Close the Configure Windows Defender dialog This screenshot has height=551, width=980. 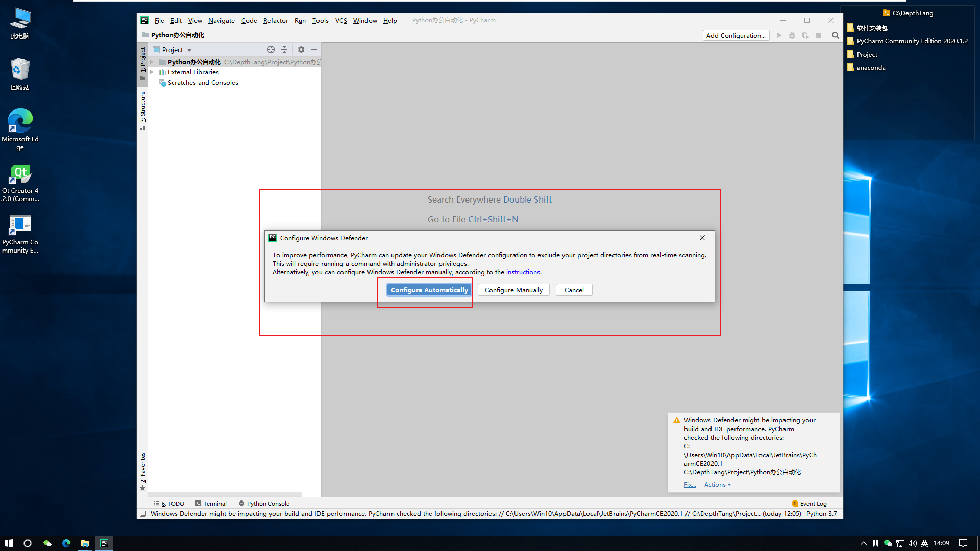pyautogui.click(x=702, y=238)
